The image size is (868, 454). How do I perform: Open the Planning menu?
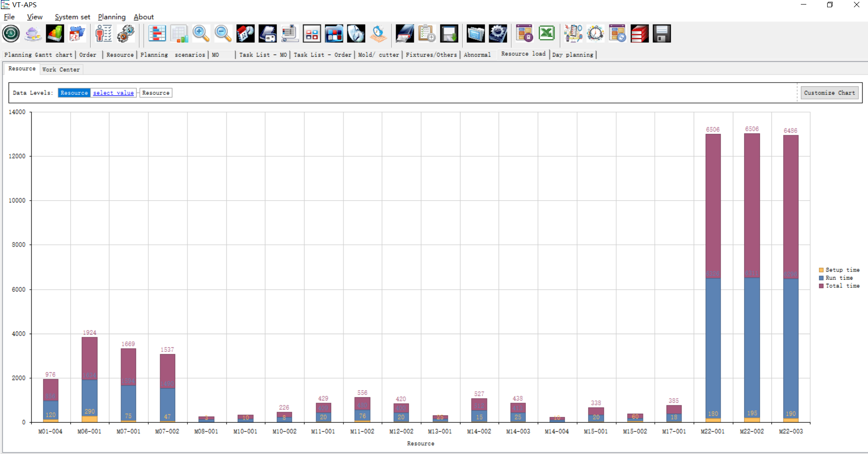pos(112,17)
